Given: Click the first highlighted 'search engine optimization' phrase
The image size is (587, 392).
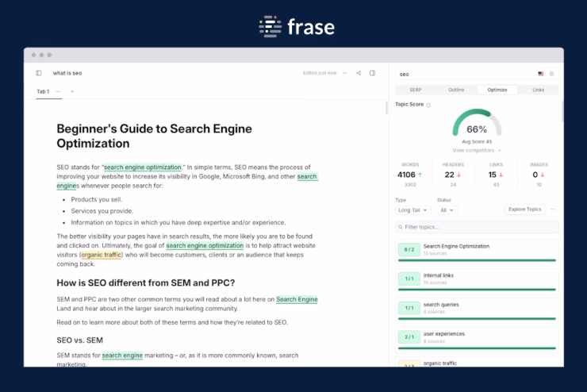Looking at the screenshot, I should (x=143, y=167).
